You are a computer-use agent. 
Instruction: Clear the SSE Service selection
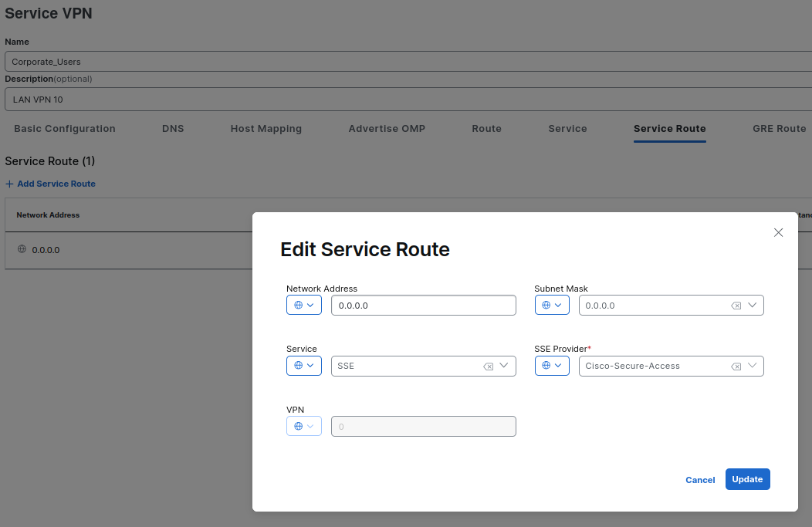(x=488, y=367)
